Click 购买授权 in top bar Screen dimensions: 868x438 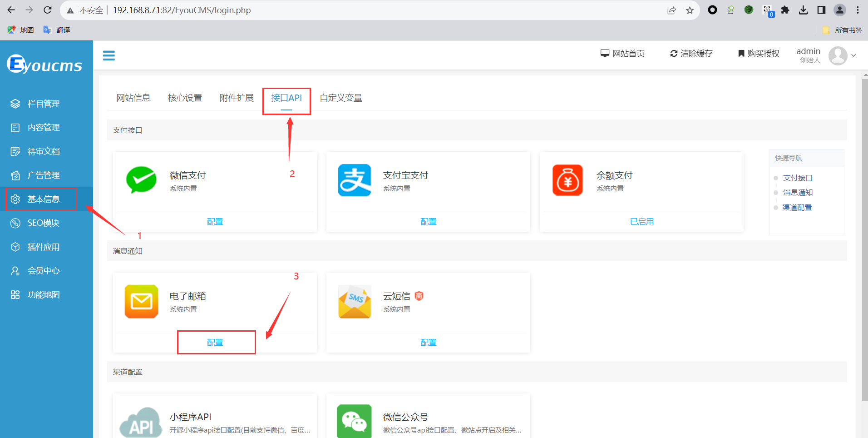759,54
